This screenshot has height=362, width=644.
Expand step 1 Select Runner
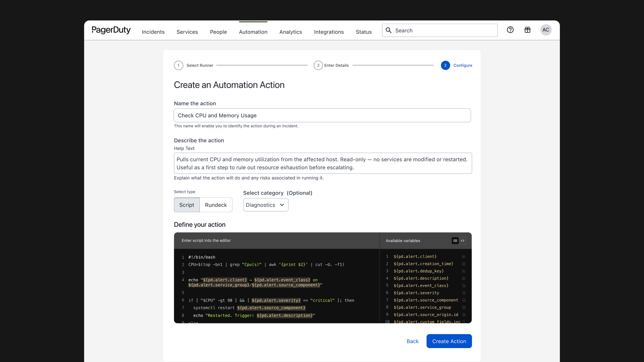(178, 65)
